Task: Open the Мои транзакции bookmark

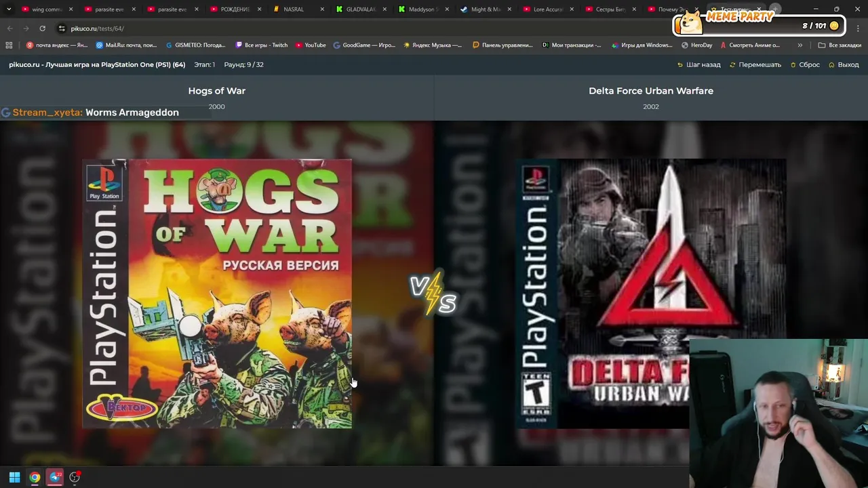Action: (572, 45)
